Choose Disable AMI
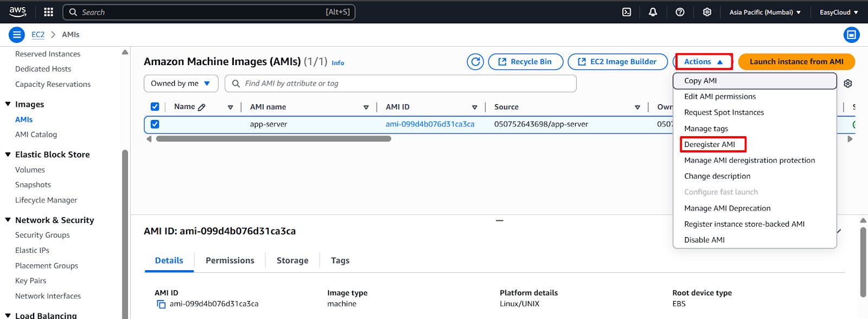The height and width of the screenshot is (319, 868). [755, 240]
